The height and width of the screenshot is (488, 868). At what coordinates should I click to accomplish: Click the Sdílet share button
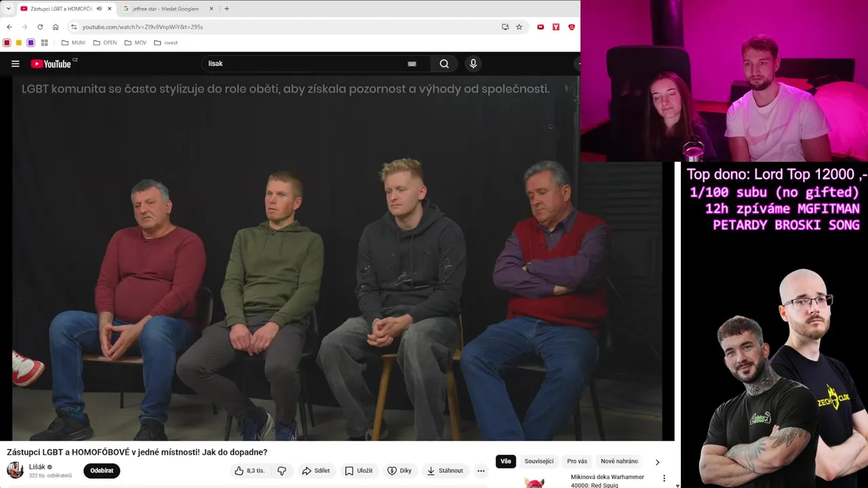pyautogui.click(x=316, y=470)
